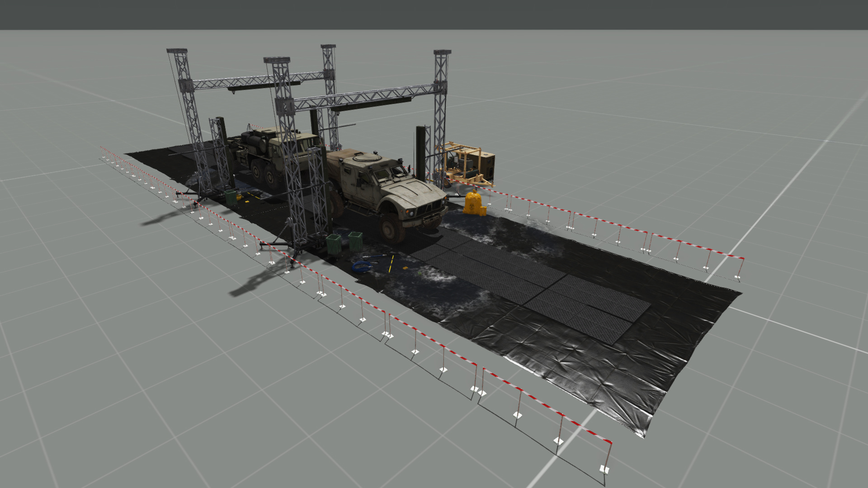Select the far-right truss tower top
Screen dimensions: 868x488
point(442,52)
